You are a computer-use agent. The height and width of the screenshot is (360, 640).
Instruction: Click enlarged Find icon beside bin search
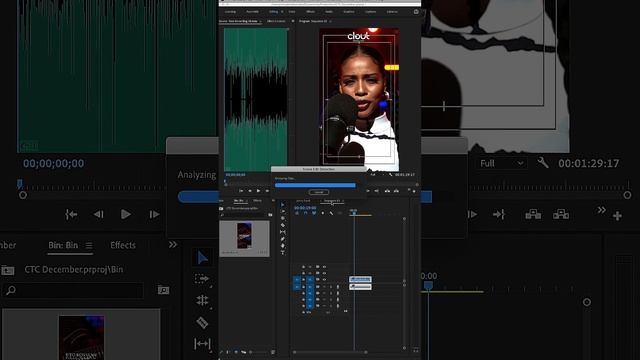click(x=163, y=290)
